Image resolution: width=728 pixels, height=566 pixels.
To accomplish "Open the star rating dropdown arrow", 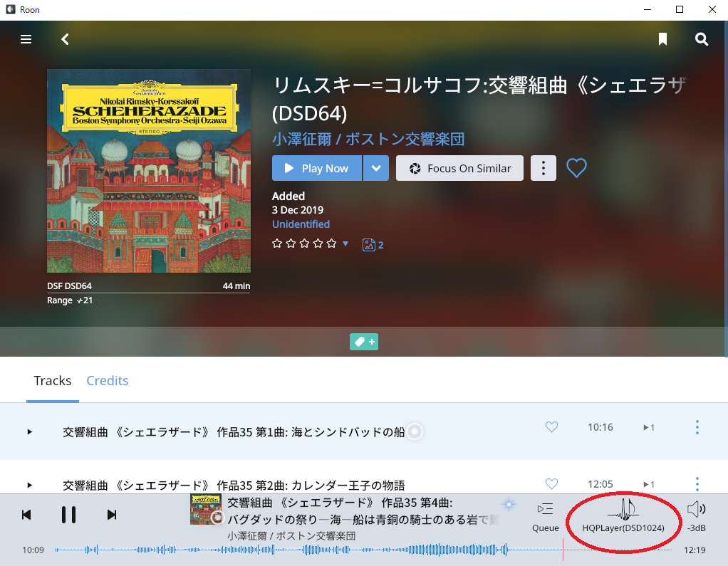I will click(x=345, y=244).
